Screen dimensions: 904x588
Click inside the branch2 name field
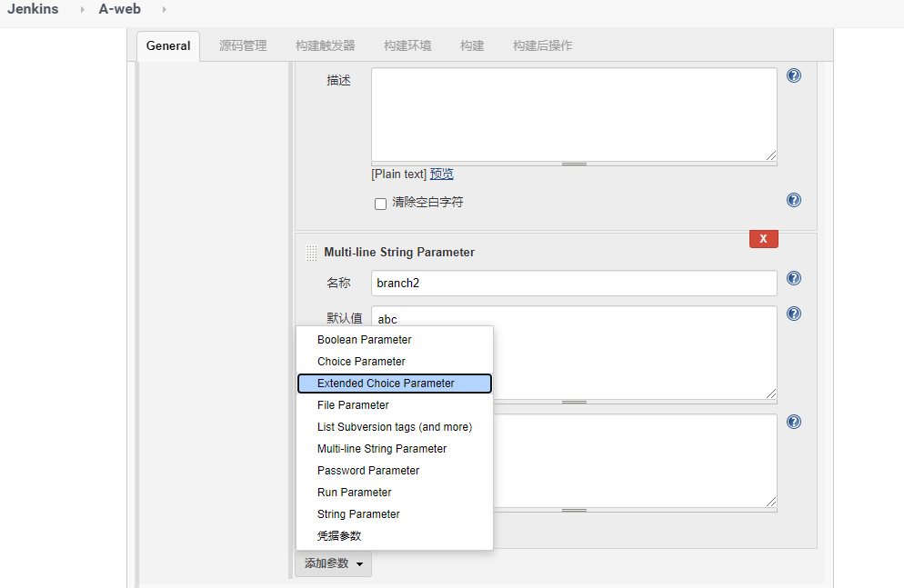pos(573,283)
